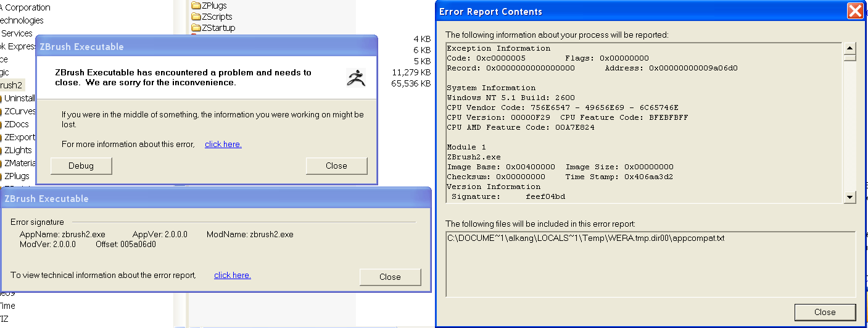Viewport: 868px width, 328px height.
Task: Click 'CPU AMD Feature Code: 00A7E824' line
Action: (x=521, y=127)
